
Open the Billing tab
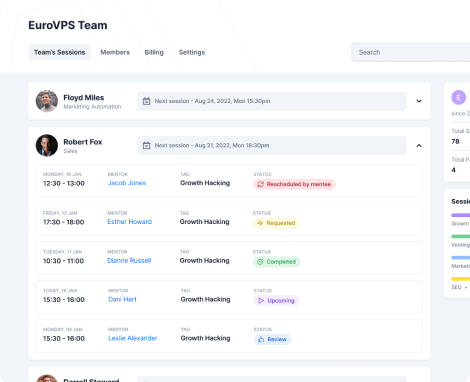(x=154, y=52)
